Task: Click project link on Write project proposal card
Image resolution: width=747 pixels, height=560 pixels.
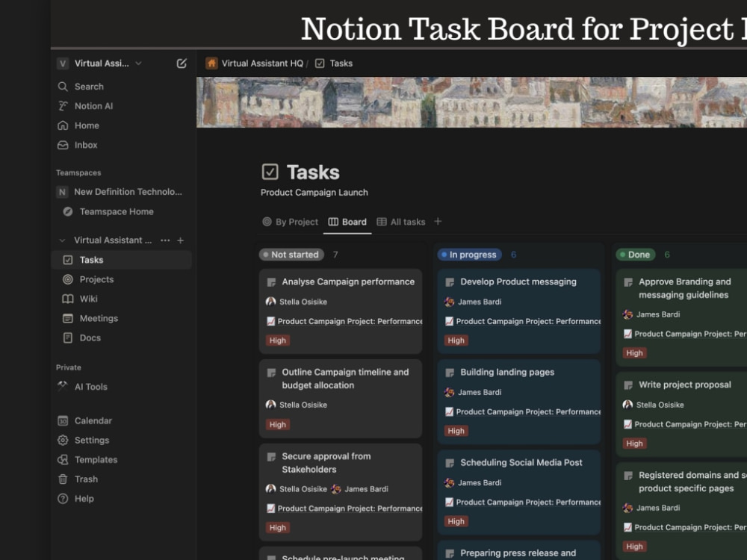Action: point(685,424)
